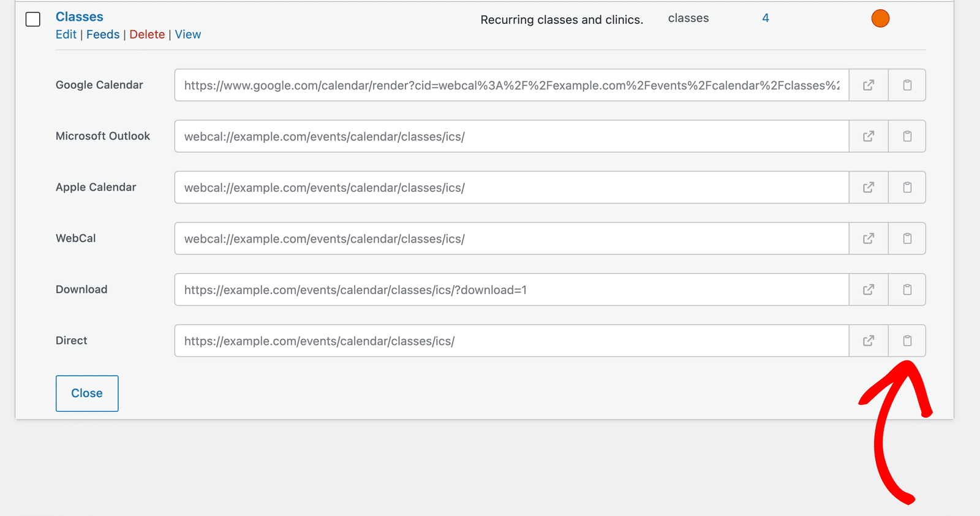Open Download feed link externally
Image resolution: width=980 pixels, height=516 pixels.
tap(869, 289)
